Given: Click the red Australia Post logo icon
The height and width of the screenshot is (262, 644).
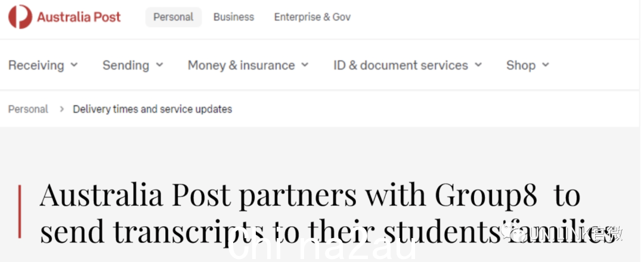Looking at the screenshot, I should point(20,17).
